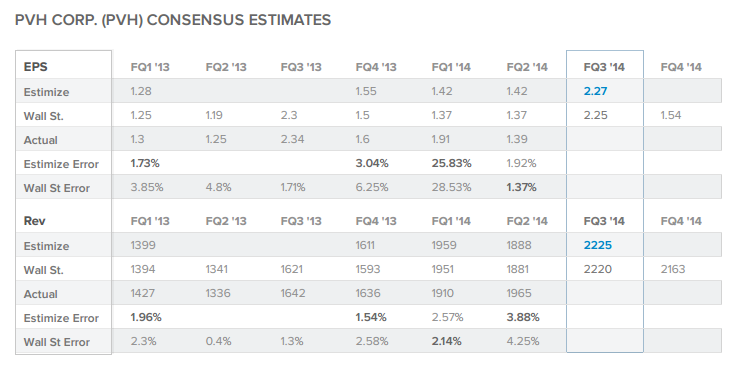This screenshot has height=372, width=736.
Task: Click the Estimize Error row label under EPS
Action: click(x=61, y=164)
